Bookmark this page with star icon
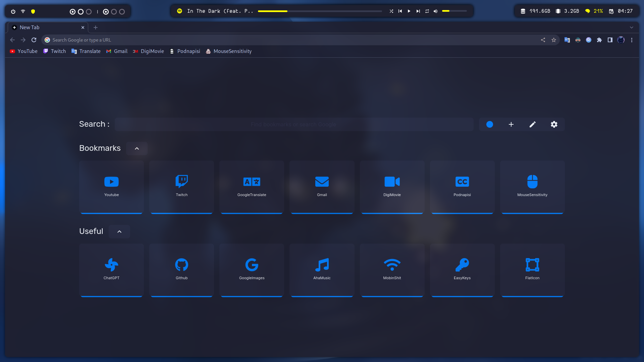The width and height of the screenshot is (644, 362). [554, 40]
